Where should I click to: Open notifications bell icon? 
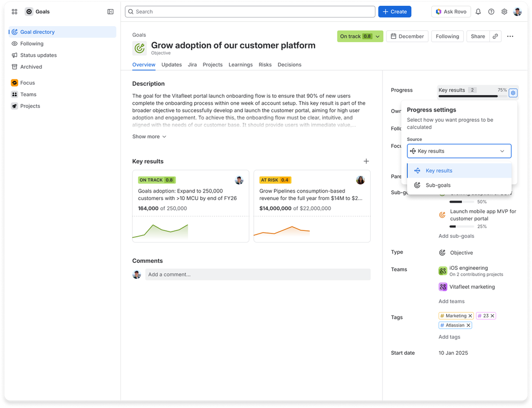point(478,12)
